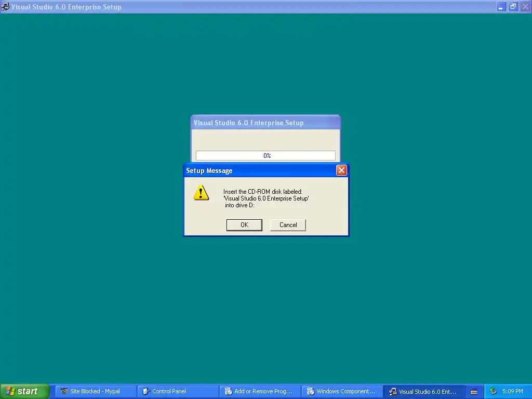Click Visual Studio setup icon in title bar

[5, 6]
